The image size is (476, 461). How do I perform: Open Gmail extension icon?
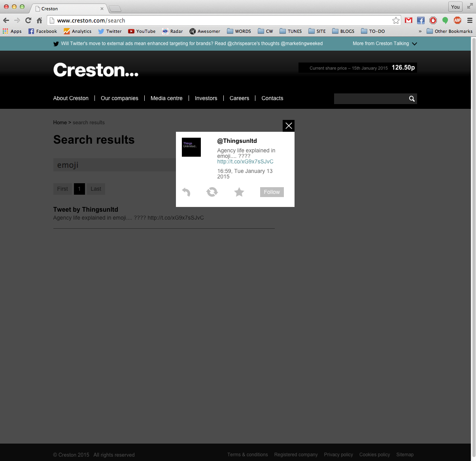(x=408, y=20)
